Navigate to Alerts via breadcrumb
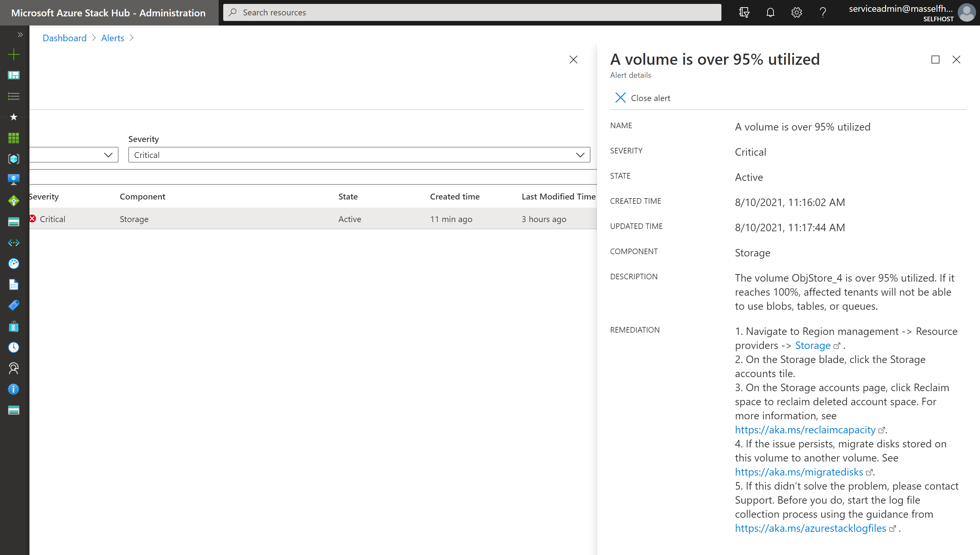 tap(112, 38)
